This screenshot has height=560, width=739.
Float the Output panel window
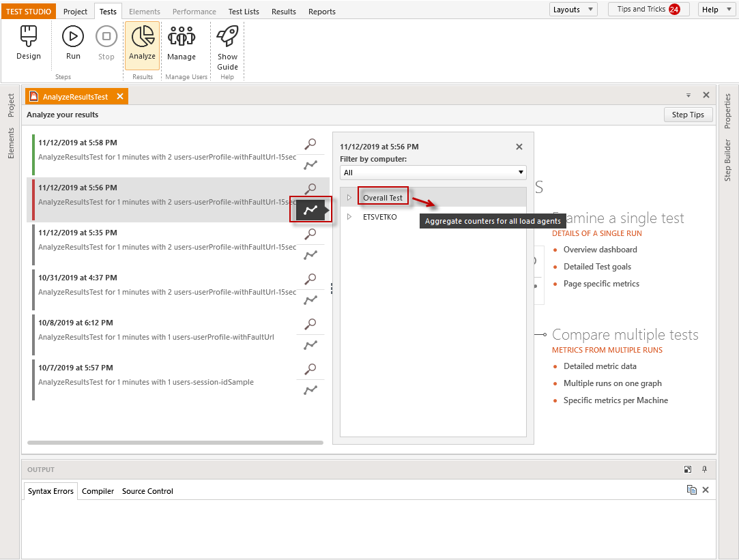688,469
